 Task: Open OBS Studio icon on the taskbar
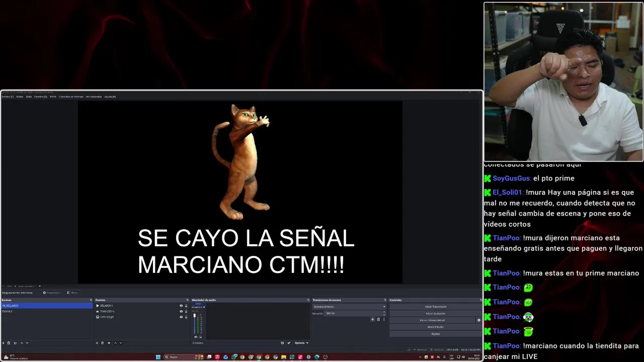pos(325,357)
